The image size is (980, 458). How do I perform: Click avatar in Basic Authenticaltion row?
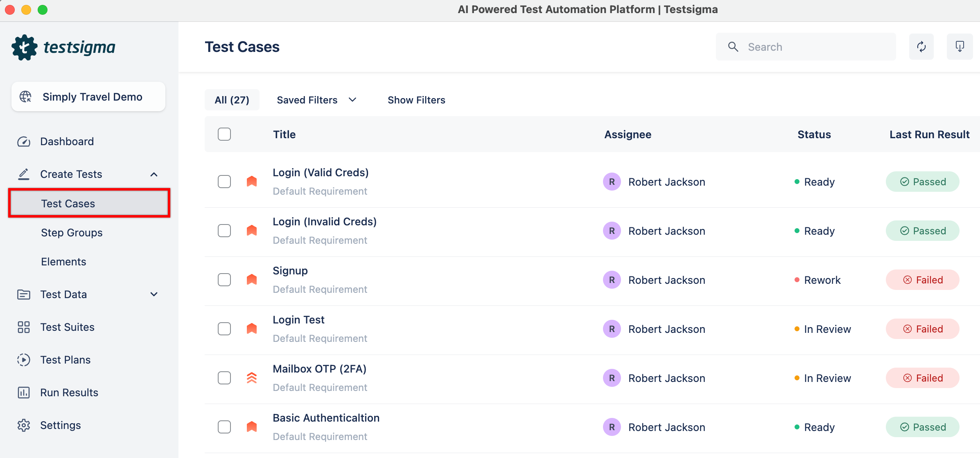coord(612,427)
